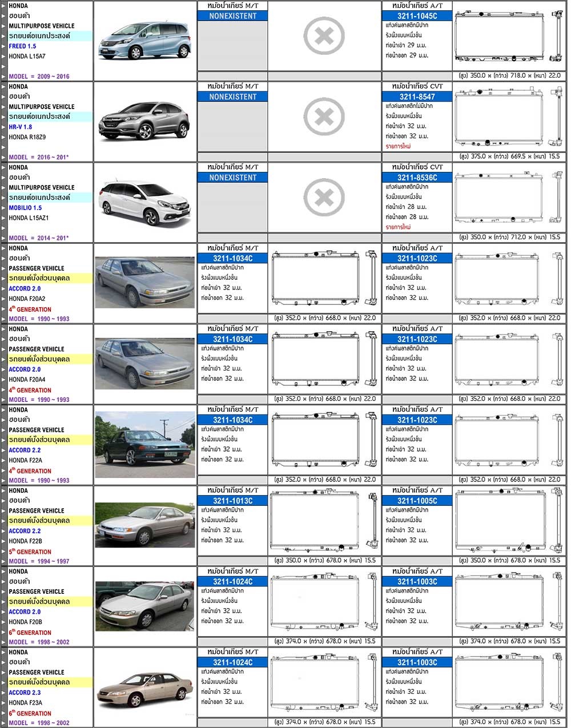
Task: Click the engine code HONDA R18Z9
Action: click(27, 137)
